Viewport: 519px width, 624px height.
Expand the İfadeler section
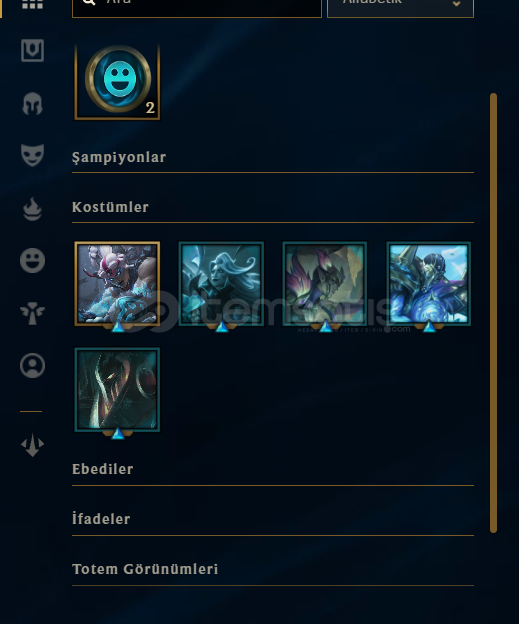click(273, 519)
